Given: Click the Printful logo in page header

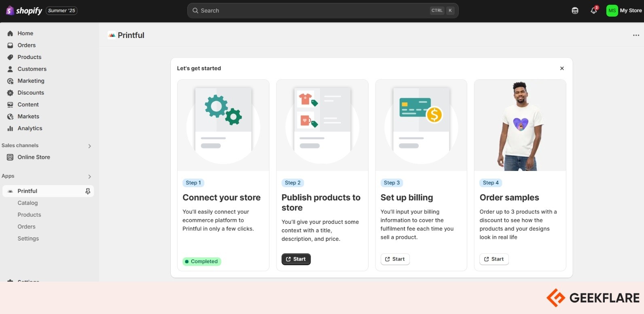Looking at the screenshot, I should pyautogui.click(x=112, y=35).
